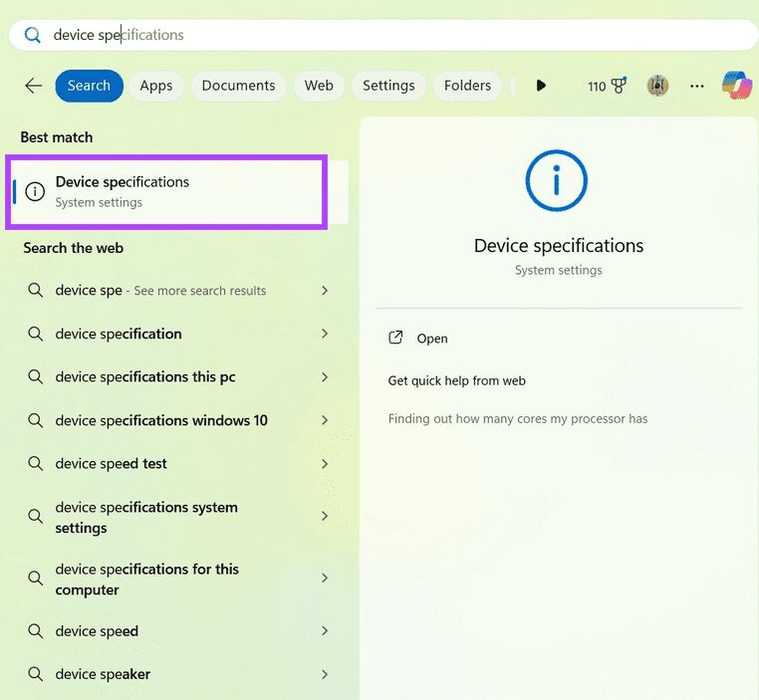Select the 'device specifications this pc' suggestion
Screen dimensions: 759x700
(145, 376)
